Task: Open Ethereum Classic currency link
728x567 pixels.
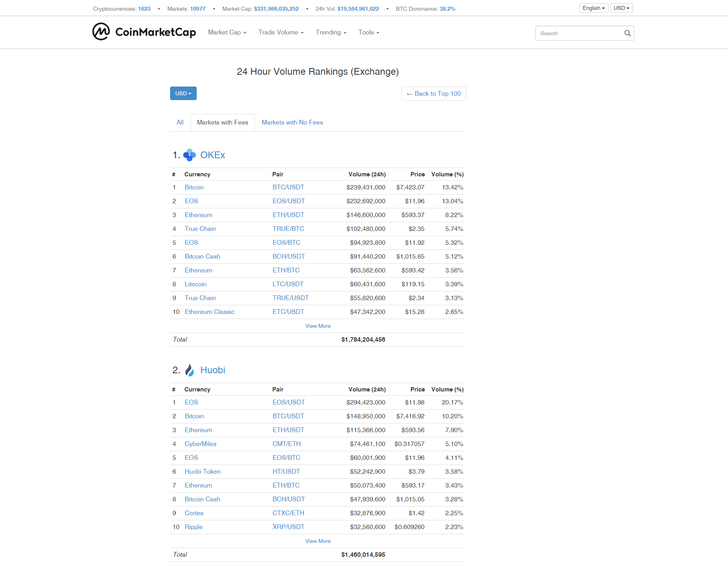Action: tap(210, 312)
